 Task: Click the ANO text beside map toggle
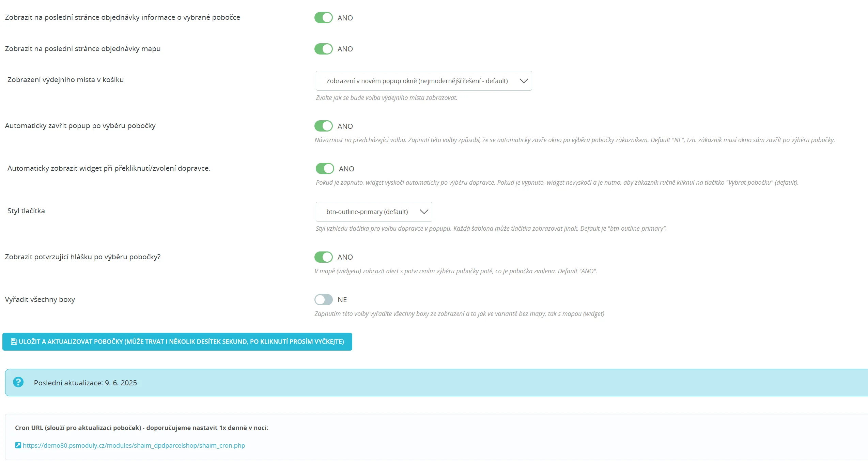(345, 49)
